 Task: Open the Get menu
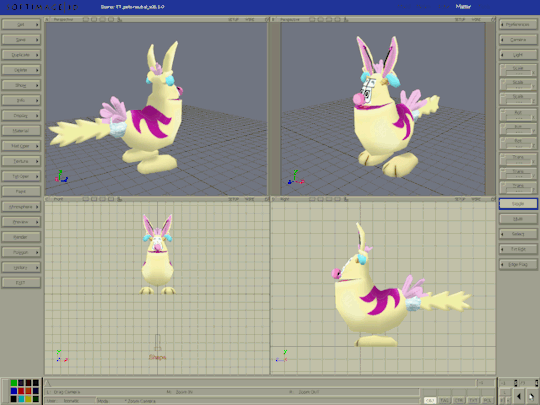click(21, 25)
